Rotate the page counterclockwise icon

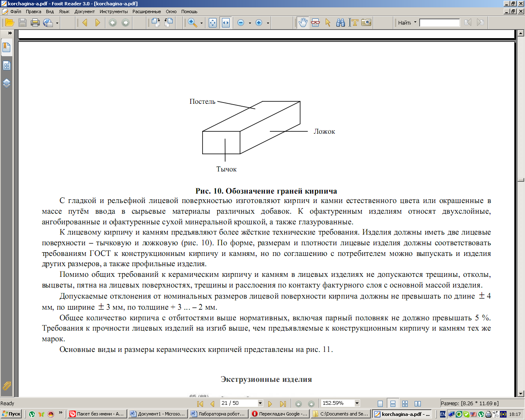coord(169,23)
